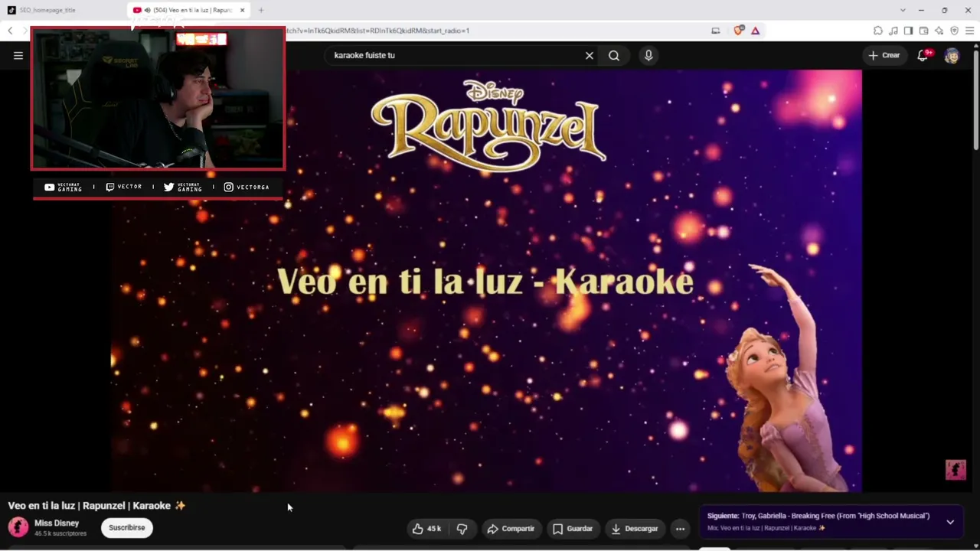
Task: Expand the tab search chevron in title bar
Action: [903, 10]
